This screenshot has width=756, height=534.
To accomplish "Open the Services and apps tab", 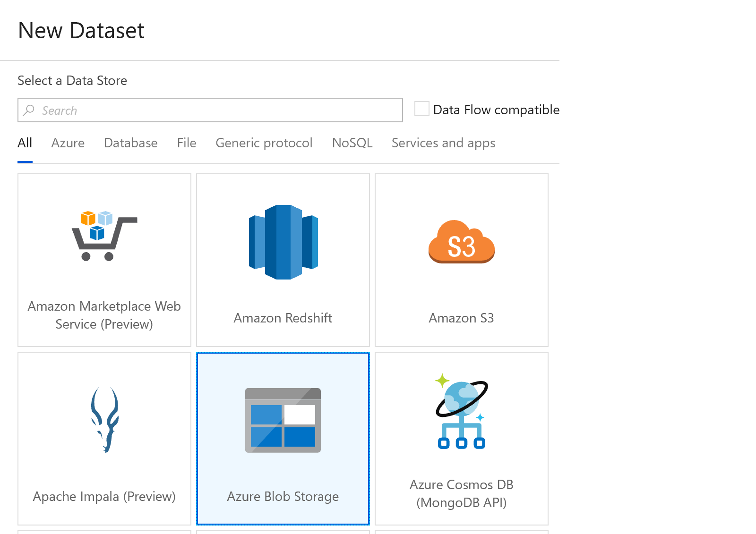I will [443, 143].
